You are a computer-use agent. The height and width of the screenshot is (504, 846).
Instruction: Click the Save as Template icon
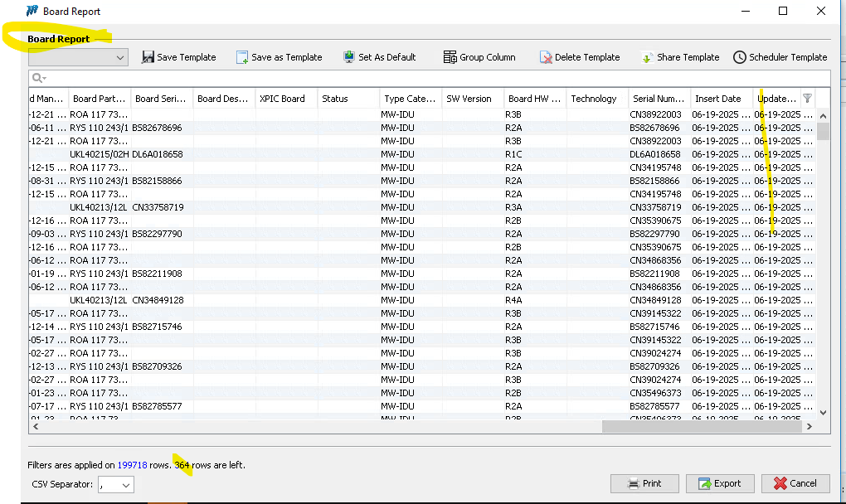242,57
